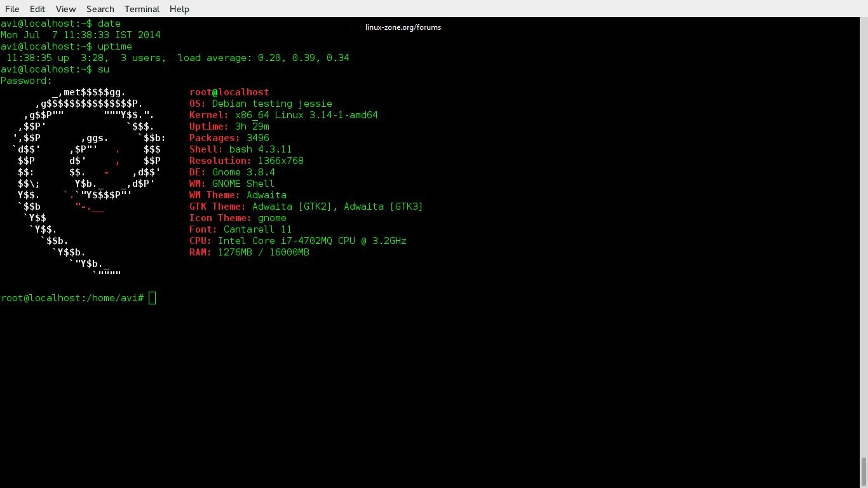
Task: Click the Resolution 1366x768 line
Action: [x=246, y=161]
